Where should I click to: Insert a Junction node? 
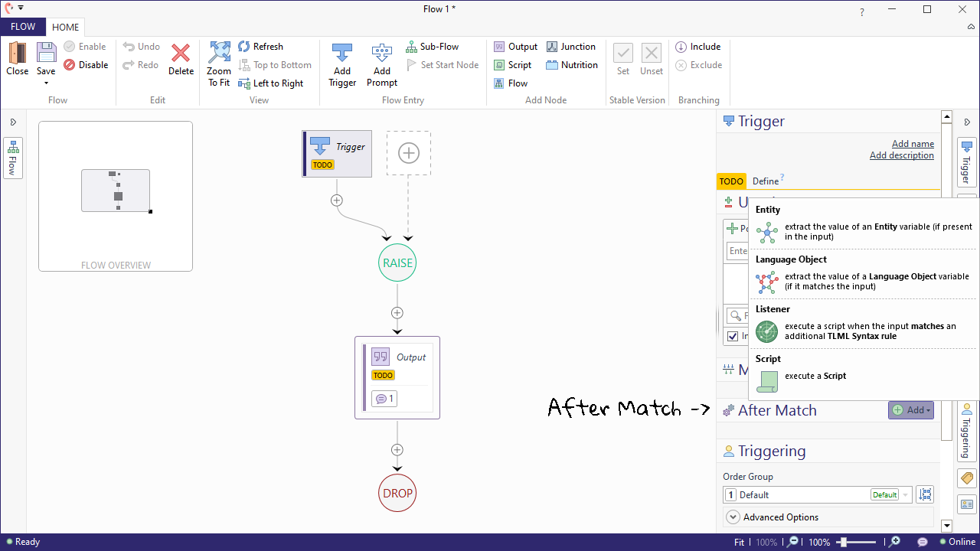pos(571,46)
